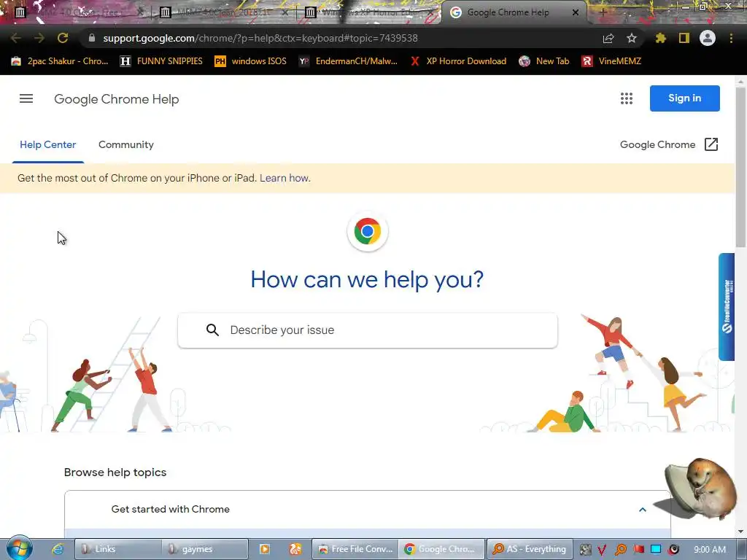Image resolution: width=747 pixels, height=560 pixels.
Task: Switch to the Community tab
Action: pyautogui.click(x=125, y=145)
